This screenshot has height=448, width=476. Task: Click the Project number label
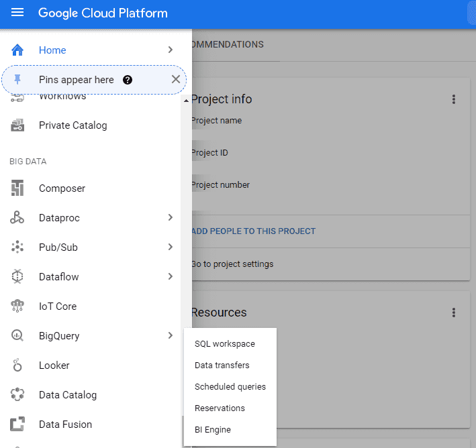(x=221, y=184)
